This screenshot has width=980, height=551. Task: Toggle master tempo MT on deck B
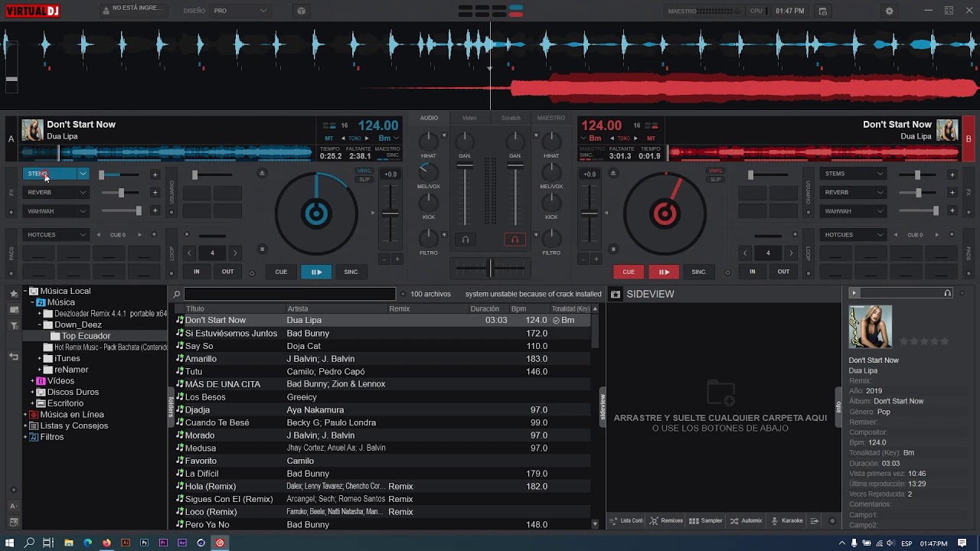click(x=651, y=139)
